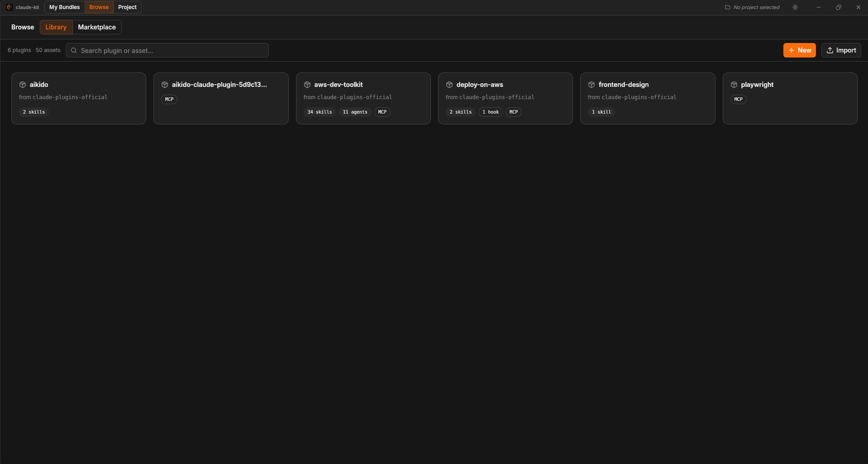Open the aikido plugin card
Viewport: 868px width, 464px height.
[x=79, y=98]
